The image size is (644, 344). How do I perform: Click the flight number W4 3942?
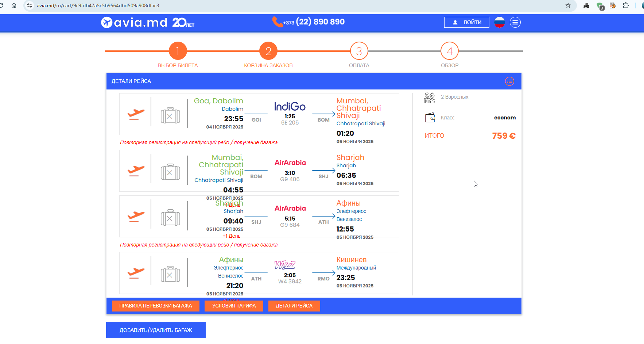pos(290,282)
